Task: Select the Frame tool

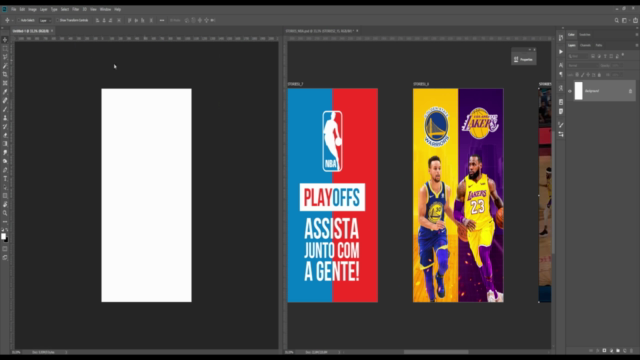Action: 5,83
